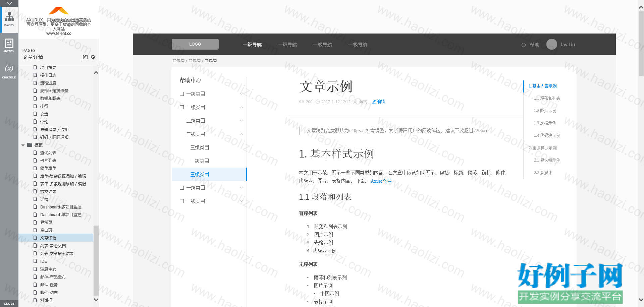The height and width of the screenshot is (307, 644).
Task: Click the page icon beside IDE
Action: [35, 261]
